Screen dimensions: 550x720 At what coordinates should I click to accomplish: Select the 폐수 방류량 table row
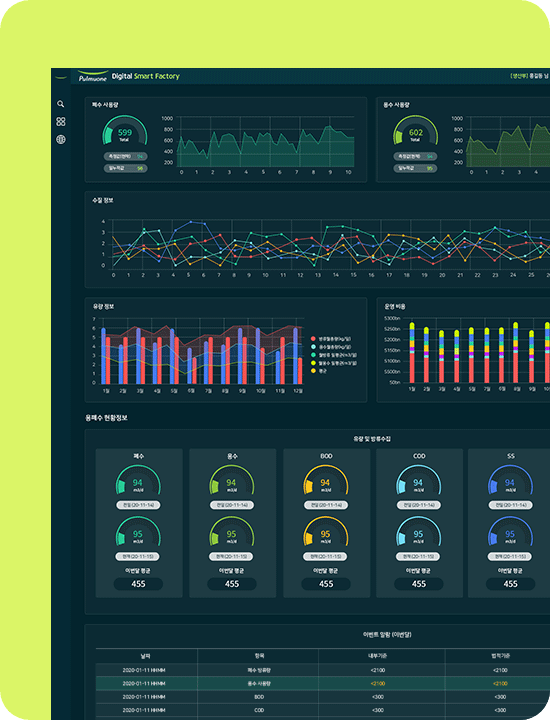pyautogui.click(x=323, y=670)
